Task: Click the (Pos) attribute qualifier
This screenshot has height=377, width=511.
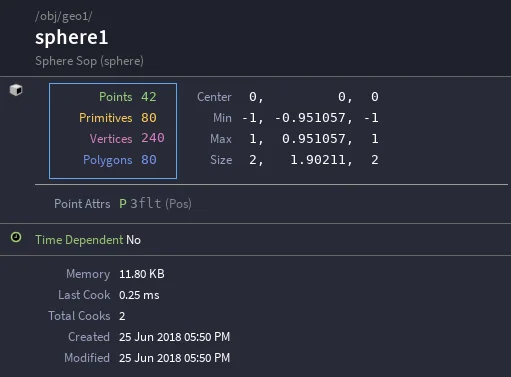Action: [x=178, y=204]
